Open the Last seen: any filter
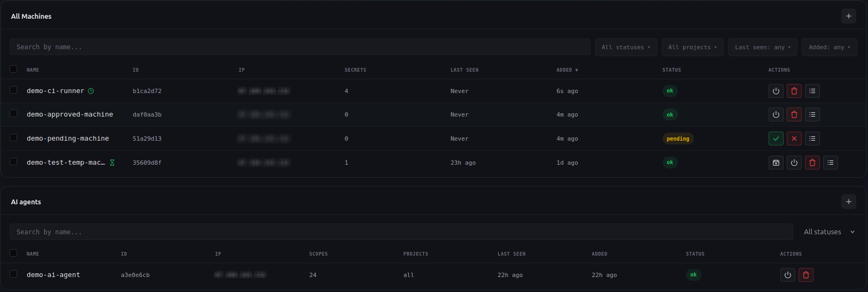The height and width of the screenshot is (292, 868). pos(763,47)
